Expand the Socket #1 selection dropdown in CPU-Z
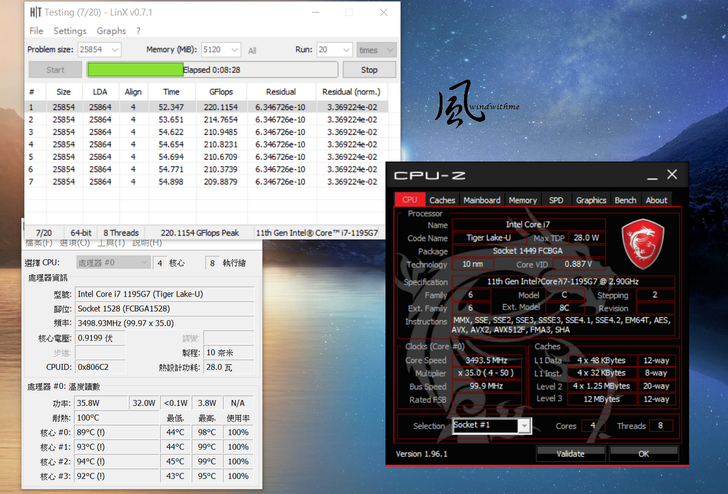The width and height of the screenshot is (728, 494). pyautogui.click(x=524, y=426)
